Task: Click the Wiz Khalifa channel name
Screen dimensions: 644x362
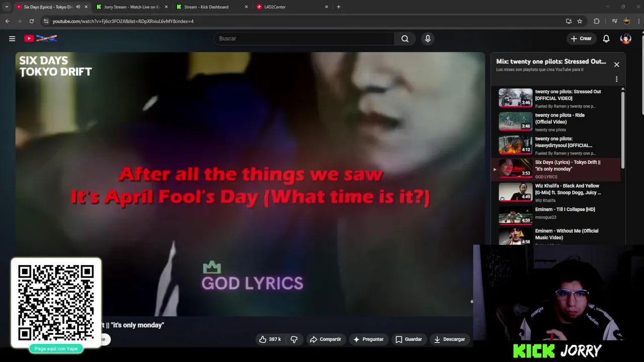Action: click(x=545, y=201)
